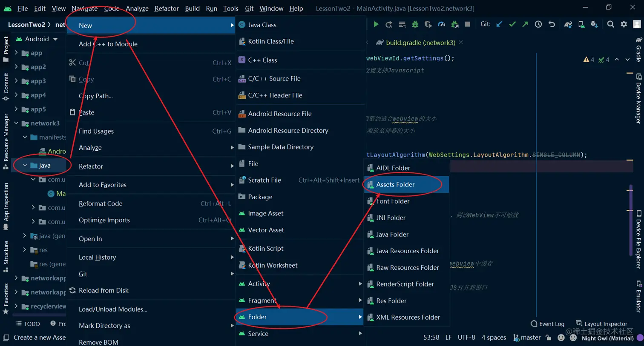
Task: Sync project with Gradle files icon
Action: click(x=568, y=24)
